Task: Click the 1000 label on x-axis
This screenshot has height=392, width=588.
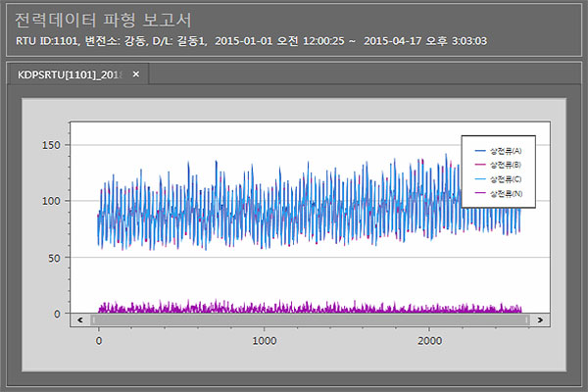Action: 264,340
